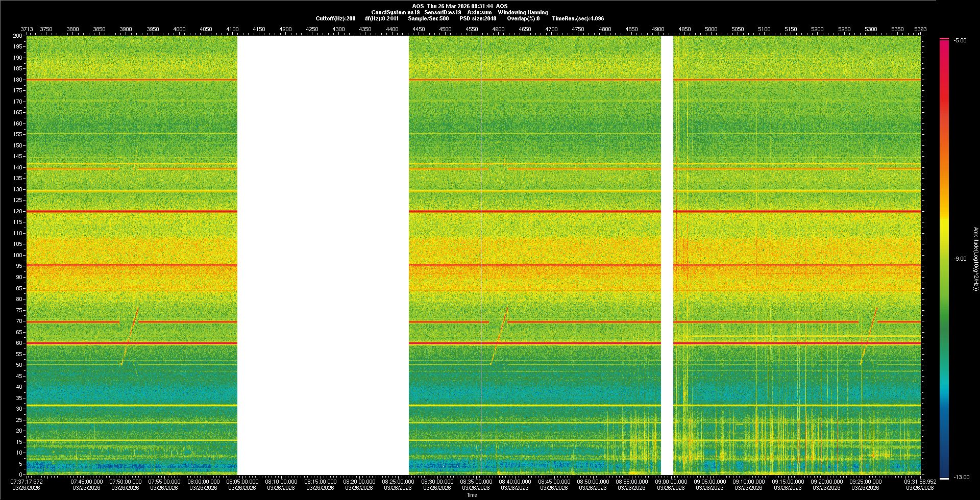Click the large white data gap region

tap(323, 255)
